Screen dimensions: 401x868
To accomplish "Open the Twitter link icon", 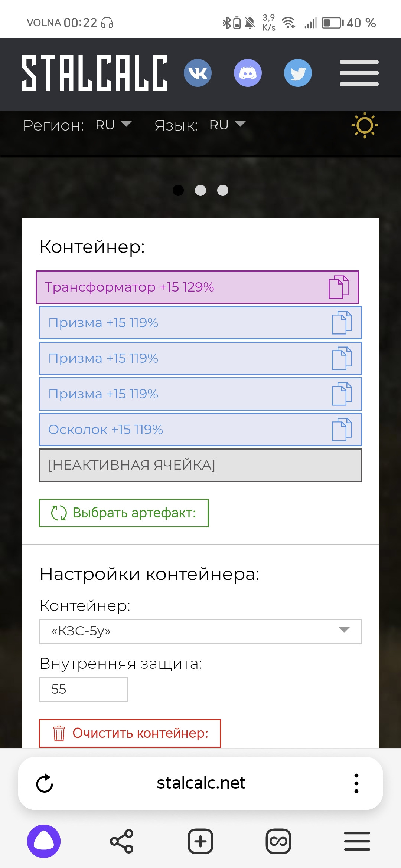I will [298, 73].
